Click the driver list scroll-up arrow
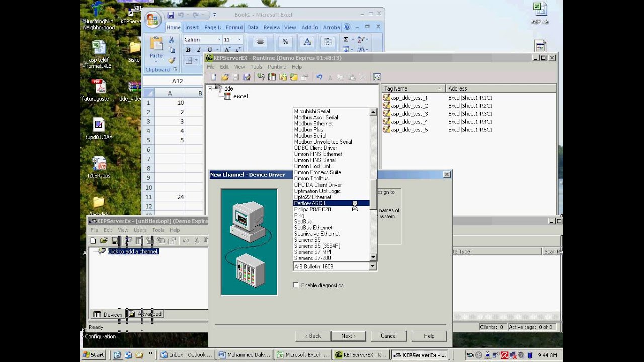This screenshot has height=362, width=644. [x=373, y=112]
